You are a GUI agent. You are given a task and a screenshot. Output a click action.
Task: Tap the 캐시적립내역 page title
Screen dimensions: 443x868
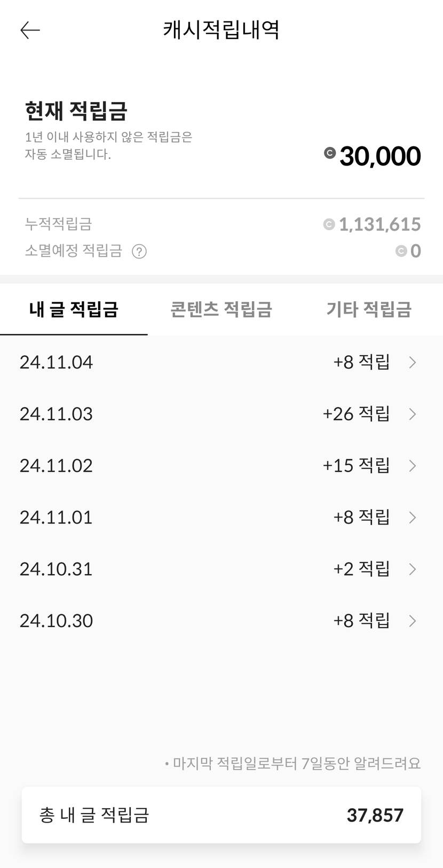click(x=221, y=30)
